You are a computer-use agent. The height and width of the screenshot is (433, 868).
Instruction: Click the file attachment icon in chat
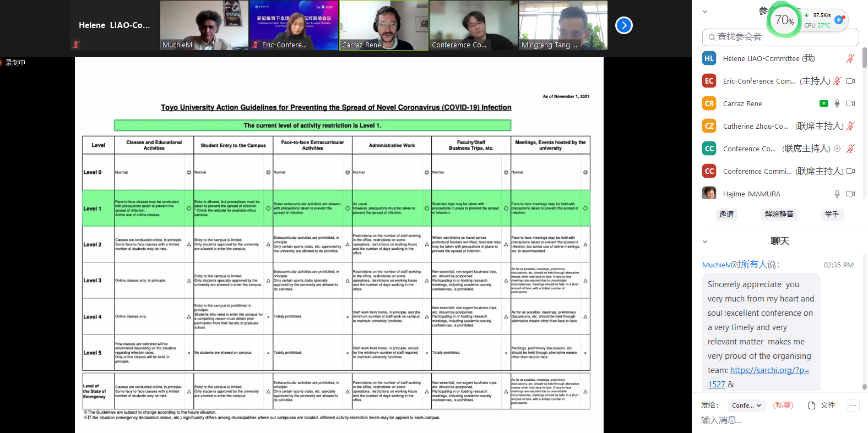click(x=812, y=405)
